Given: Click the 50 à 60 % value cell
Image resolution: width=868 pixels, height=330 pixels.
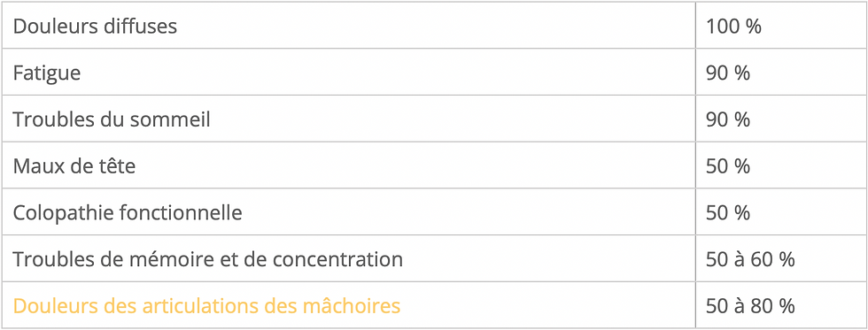Looking at the screenshot, I should (781, 258).
